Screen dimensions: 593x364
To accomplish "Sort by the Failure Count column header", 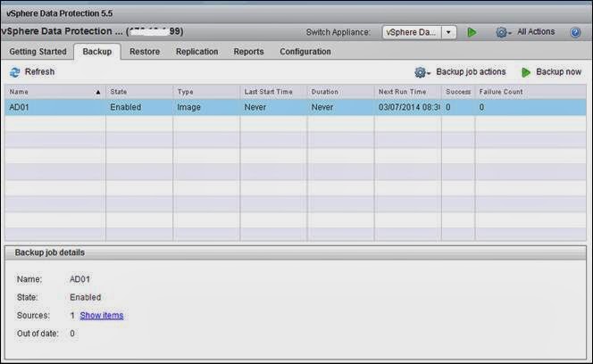I will (x=530, y=92).
